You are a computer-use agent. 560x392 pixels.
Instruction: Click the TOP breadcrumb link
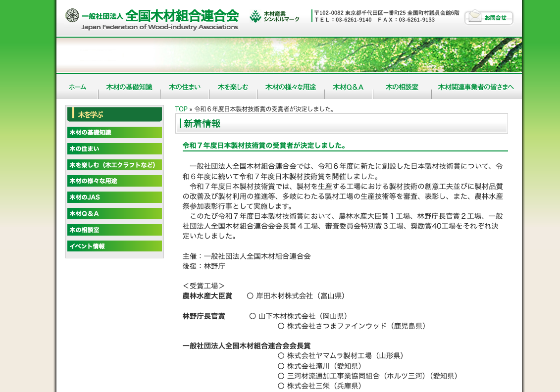coord(181,109)
